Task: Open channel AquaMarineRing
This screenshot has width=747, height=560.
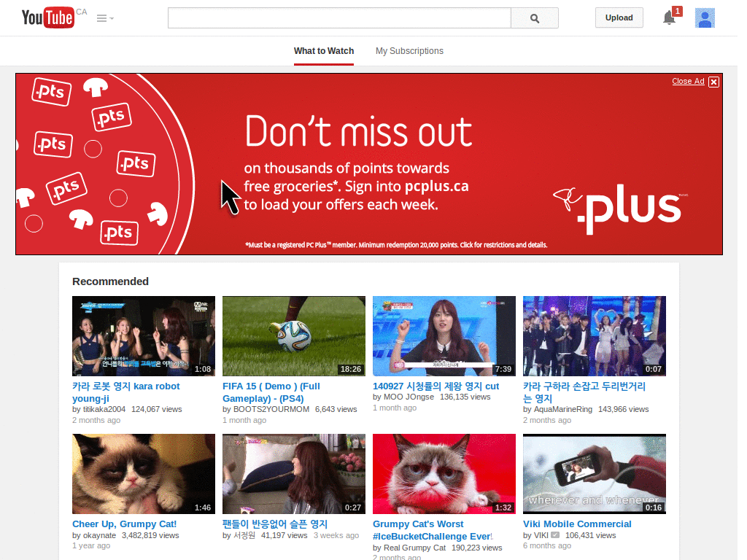Action: 563,409
